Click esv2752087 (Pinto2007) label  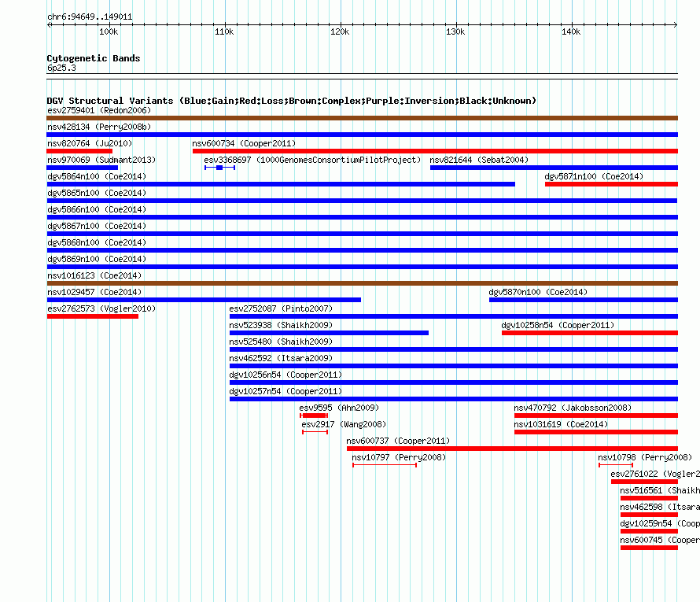point(281,308)
